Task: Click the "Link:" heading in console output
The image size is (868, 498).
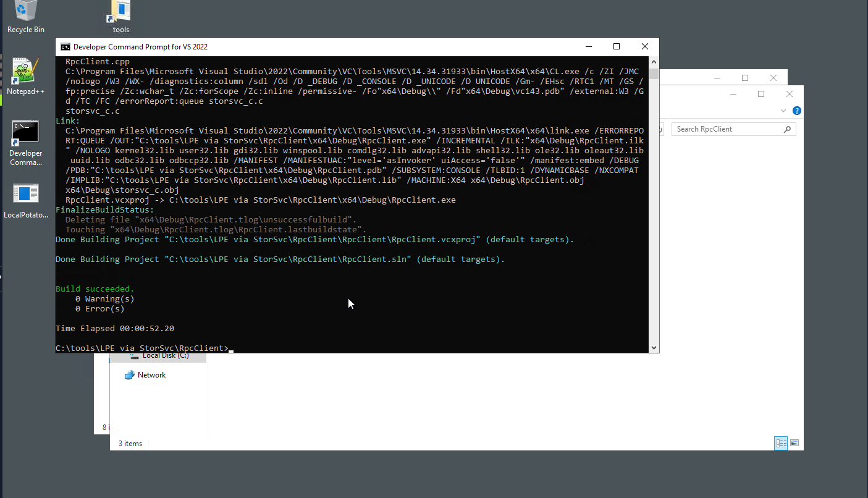Action: coord(68,120)
